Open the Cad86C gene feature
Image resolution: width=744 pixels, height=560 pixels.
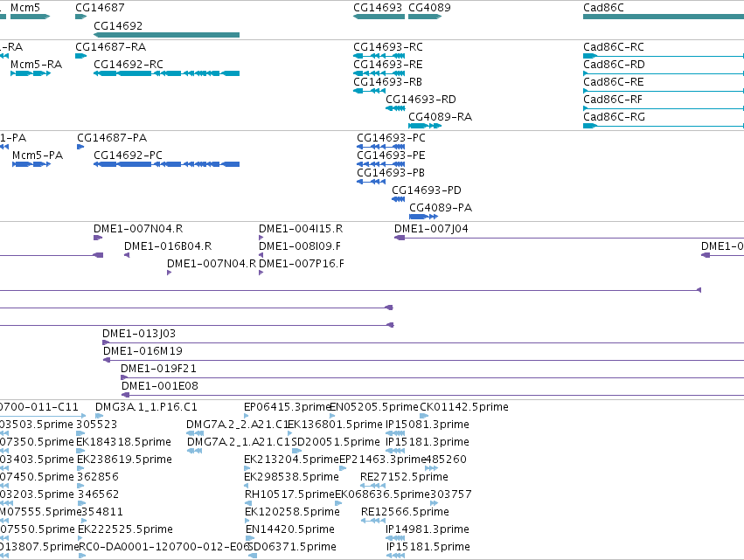664,17
